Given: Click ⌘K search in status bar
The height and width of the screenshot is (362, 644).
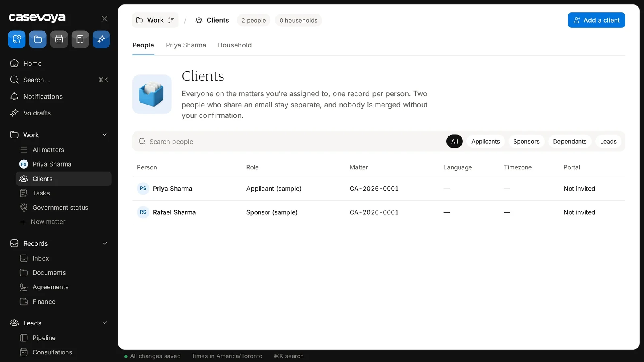Looking at the screenshot, I should click(x=289, y=356).
